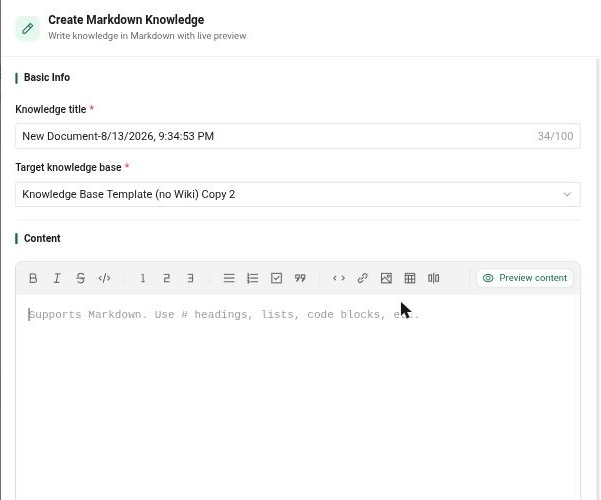The image size is (601, 500).
Task: Click the vertical scrollbar on the right
Action: (x=598, y=279)
